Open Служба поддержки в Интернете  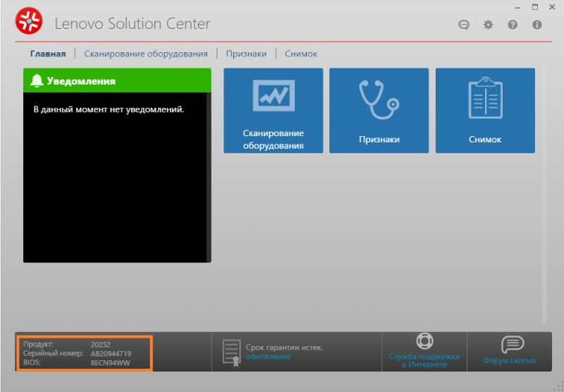(424, 351)
